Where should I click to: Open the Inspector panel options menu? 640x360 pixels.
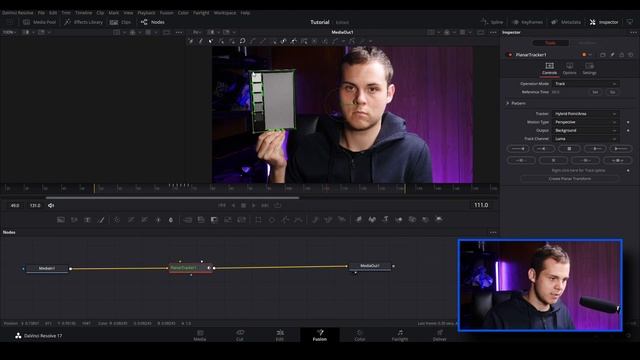tap(633, 32)
